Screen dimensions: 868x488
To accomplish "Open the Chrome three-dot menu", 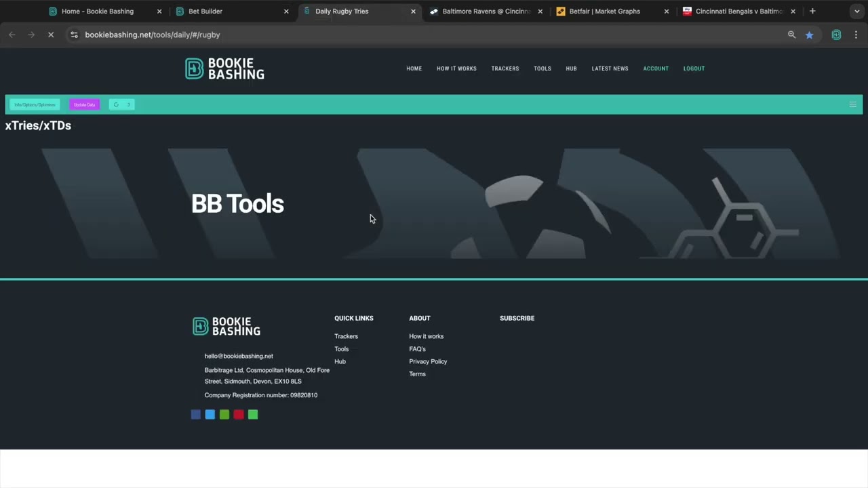I will click(x=856, y=35).
